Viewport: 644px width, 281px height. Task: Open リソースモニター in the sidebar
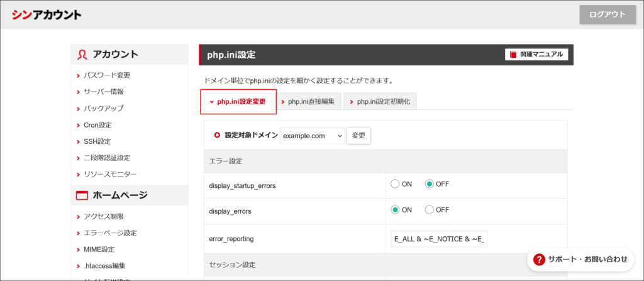point(110,174)
